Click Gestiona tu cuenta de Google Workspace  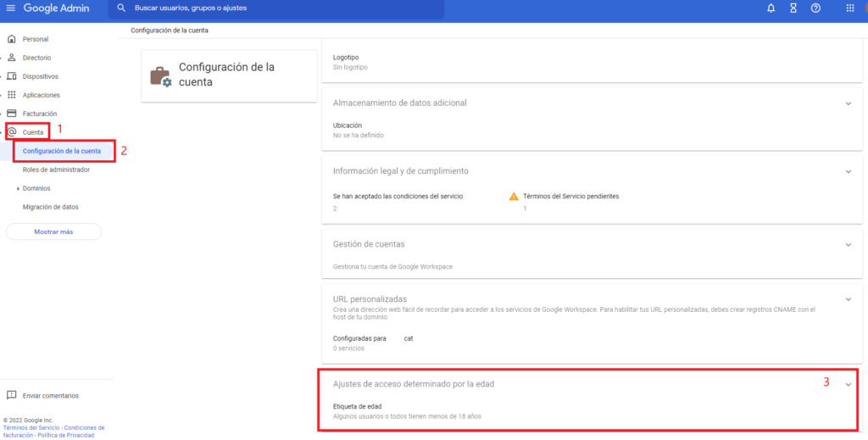(392, 267)
